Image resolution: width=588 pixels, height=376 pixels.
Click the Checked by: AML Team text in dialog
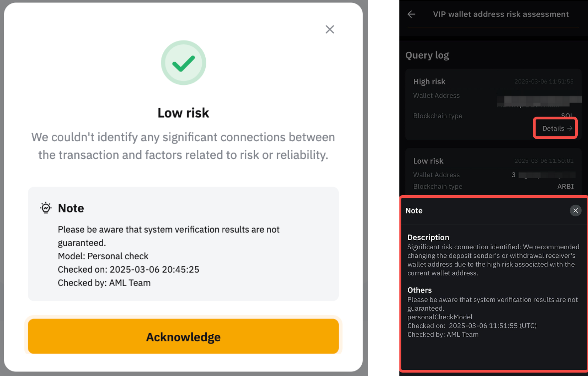(104, 283)
